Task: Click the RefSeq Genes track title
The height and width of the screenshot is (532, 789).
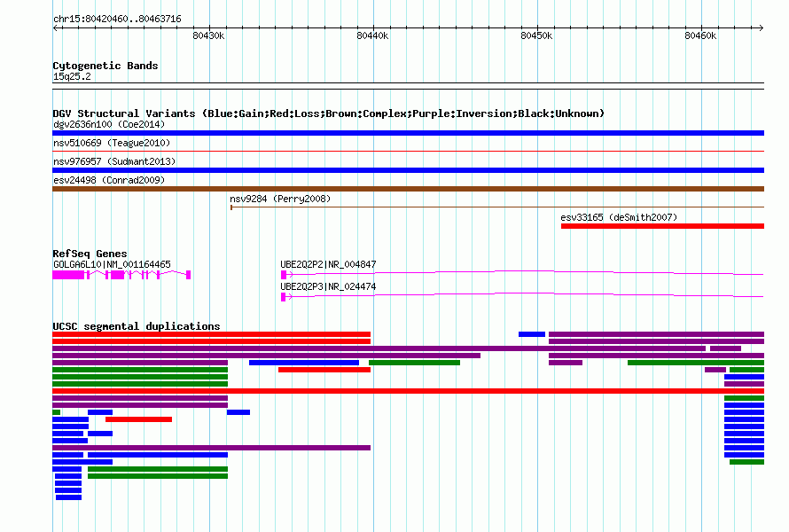Action: (90, 254)
